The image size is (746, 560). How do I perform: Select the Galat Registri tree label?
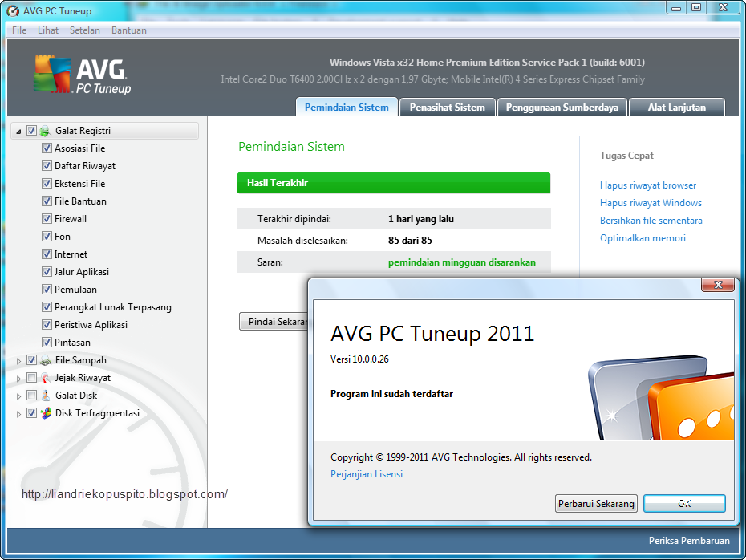tap(83, 130)
